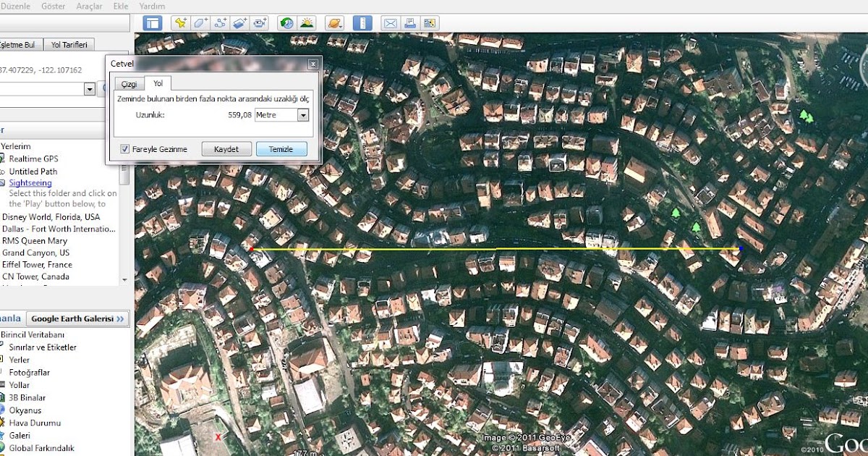
Task: Toggle sunlight across the landscape icon
Action: pos(307,23)
